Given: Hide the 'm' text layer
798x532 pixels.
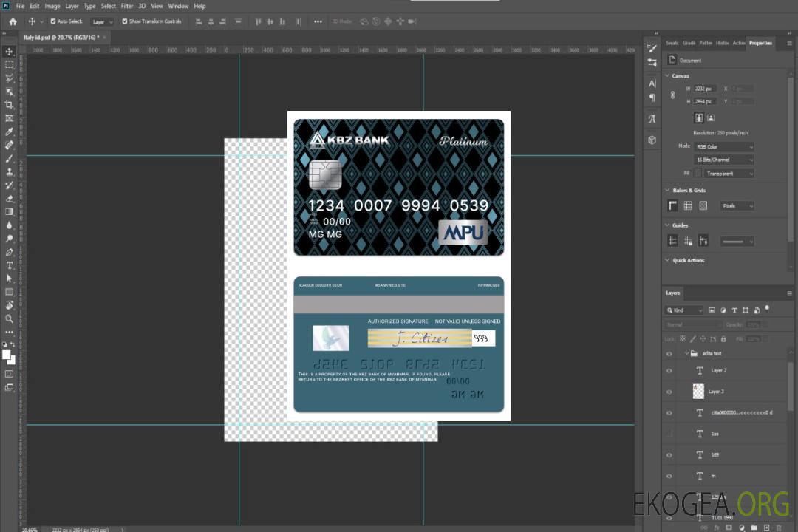Looking at the screenshot, I should (x=669, y=476).
